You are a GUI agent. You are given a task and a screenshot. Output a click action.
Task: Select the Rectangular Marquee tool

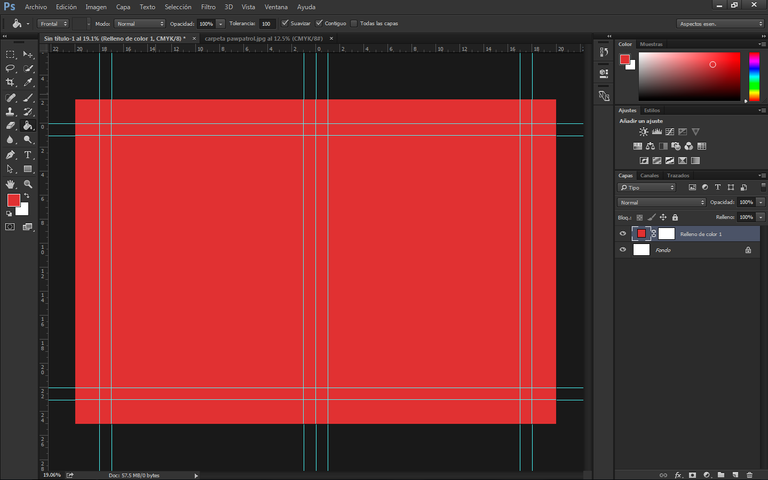click(x=10, y=54)
